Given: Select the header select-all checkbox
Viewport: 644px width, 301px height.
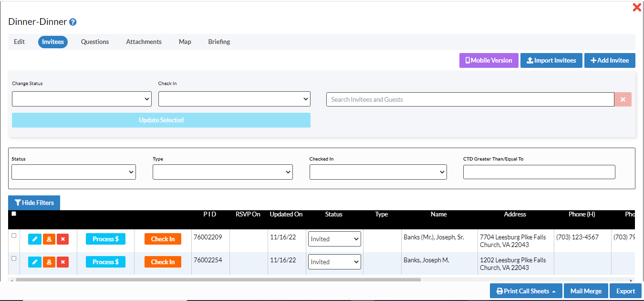Looking at the screenshot, I should (x=14, y=214).
